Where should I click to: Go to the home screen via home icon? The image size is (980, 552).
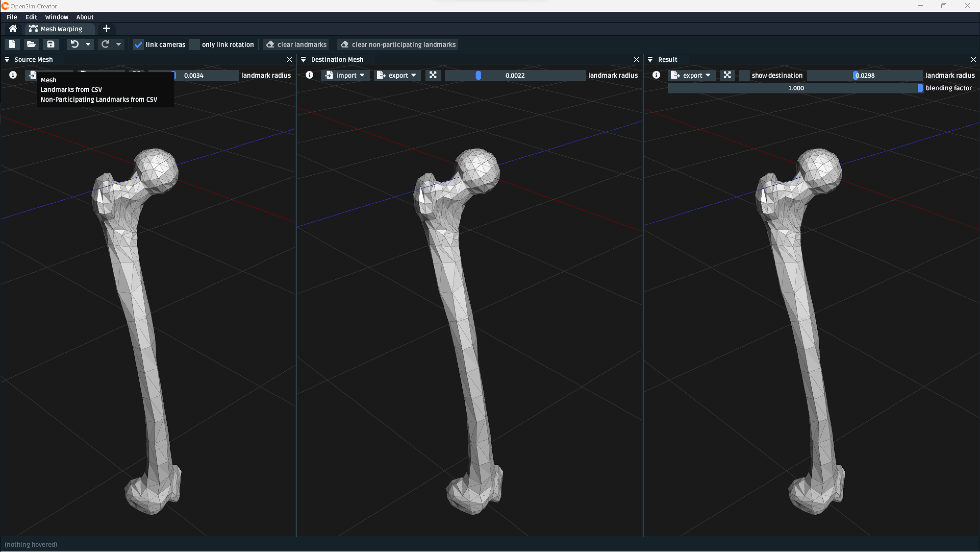[x=12, y=28]
